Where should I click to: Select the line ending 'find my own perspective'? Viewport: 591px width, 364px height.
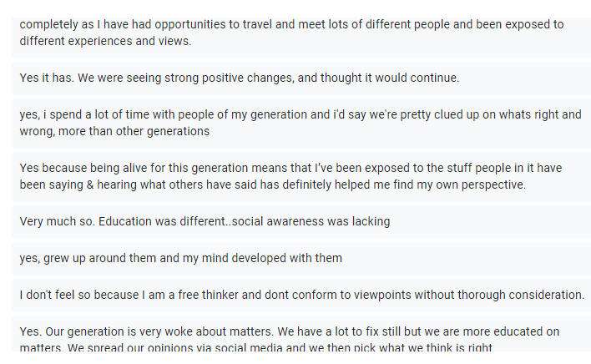[272, 185]
